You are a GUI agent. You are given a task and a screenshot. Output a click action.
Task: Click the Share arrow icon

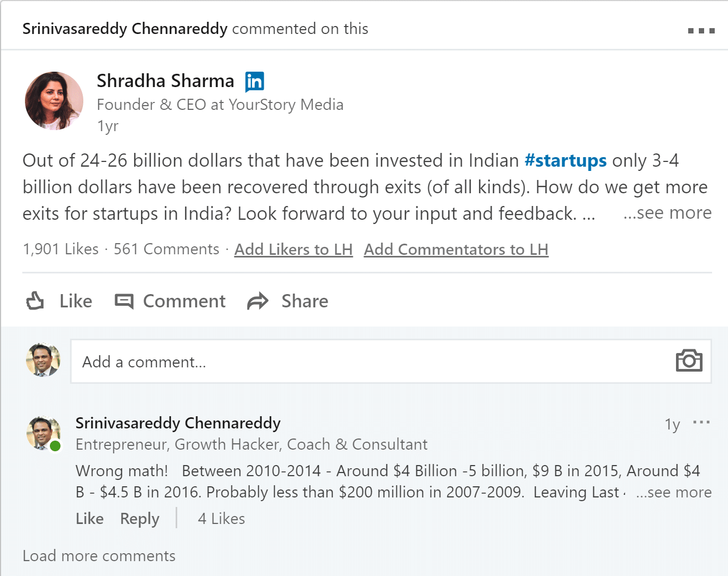pyautogui.click(x=258, y=301)
